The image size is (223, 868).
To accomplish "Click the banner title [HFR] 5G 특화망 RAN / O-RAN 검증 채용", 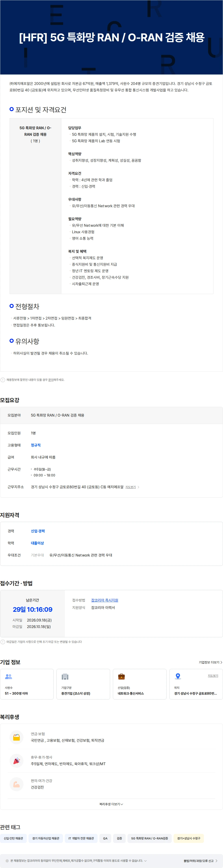I will tap(112, 37).
